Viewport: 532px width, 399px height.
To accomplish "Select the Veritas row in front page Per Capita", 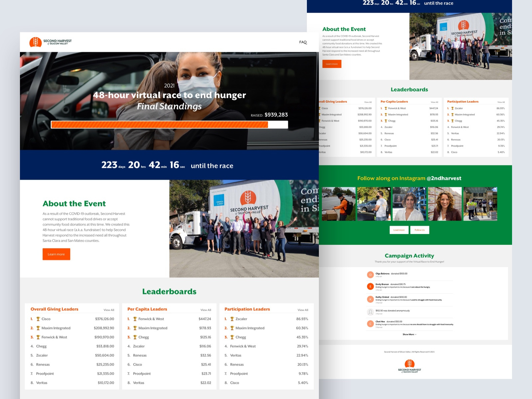I will (169, 383).
